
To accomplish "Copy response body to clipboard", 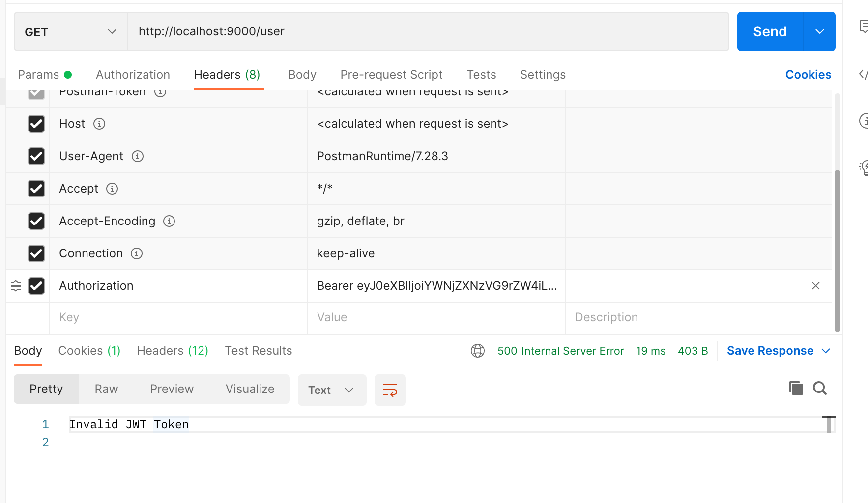I will [796, 388].
